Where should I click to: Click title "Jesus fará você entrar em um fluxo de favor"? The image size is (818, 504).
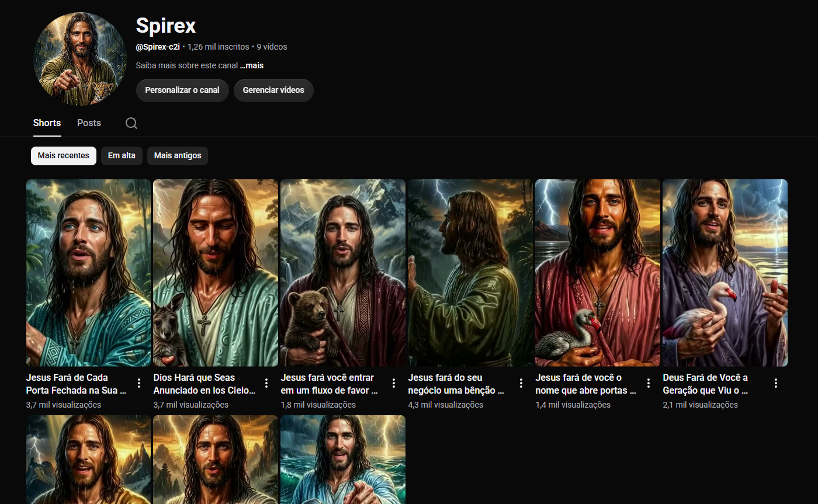330,384
